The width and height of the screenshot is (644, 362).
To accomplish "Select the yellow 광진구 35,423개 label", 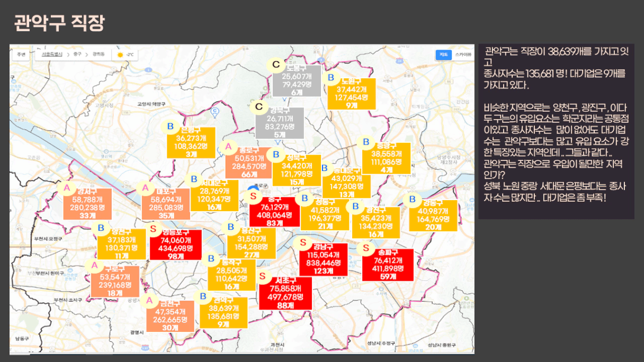I will pos(376,222).
